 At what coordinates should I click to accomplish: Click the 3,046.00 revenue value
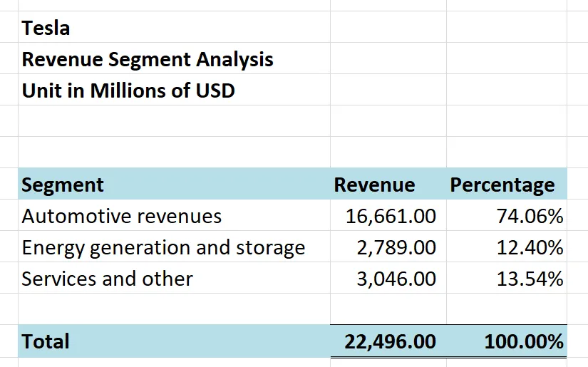[388, 278]
